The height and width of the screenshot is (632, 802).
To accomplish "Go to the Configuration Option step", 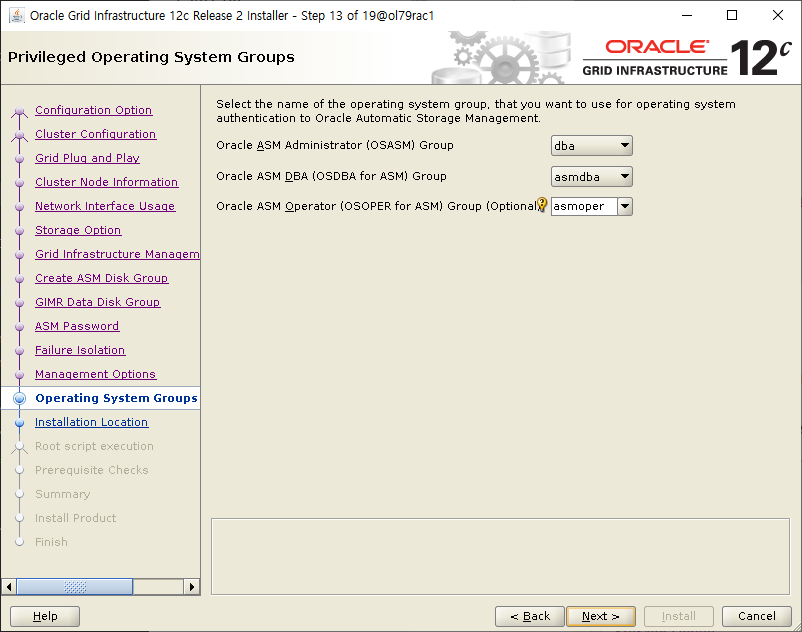I will pos(94,110).
